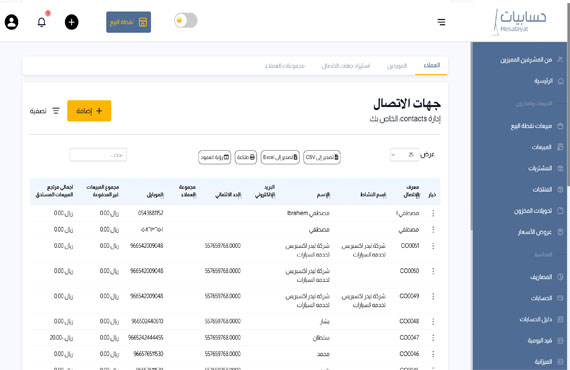Open المنتجات products in the sidebar
570x370 pixels.
click(x=547, y=189)
